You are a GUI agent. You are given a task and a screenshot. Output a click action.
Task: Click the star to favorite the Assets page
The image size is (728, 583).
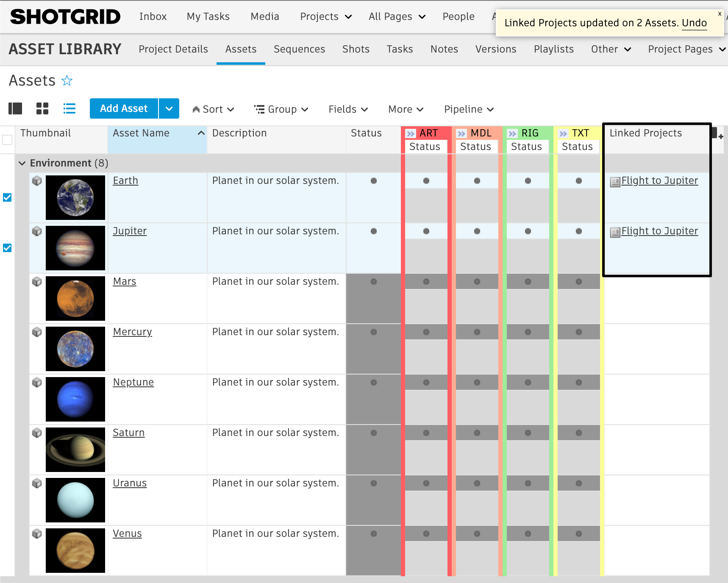pos(67,80)
